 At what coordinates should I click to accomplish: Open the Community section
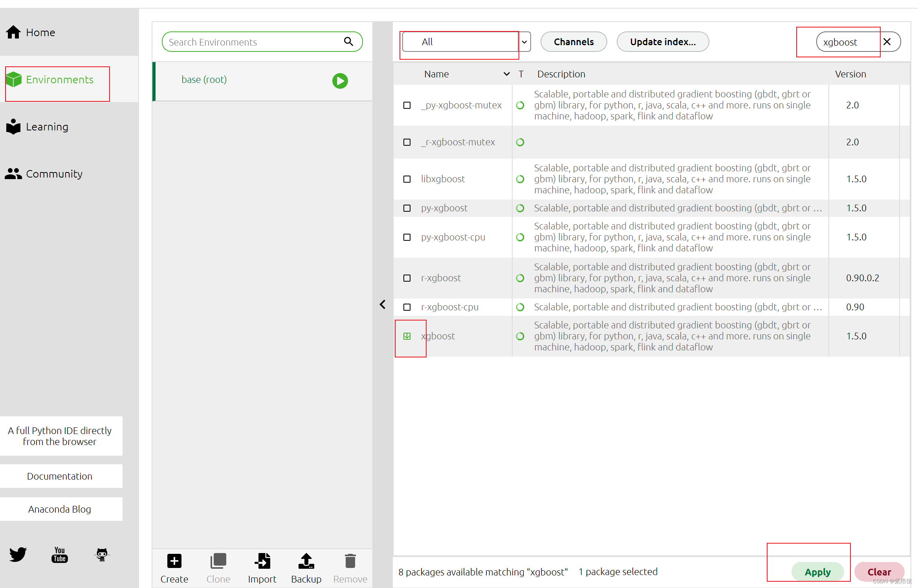pyautogui.click(x=54, y=174)
